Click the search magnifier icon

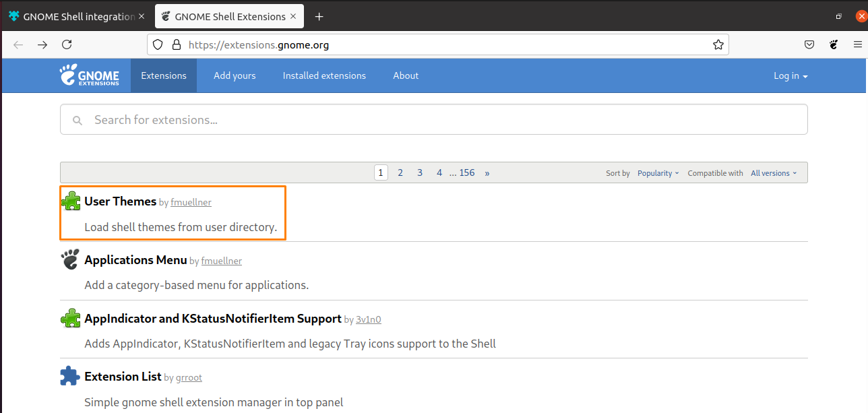[77, 121]
